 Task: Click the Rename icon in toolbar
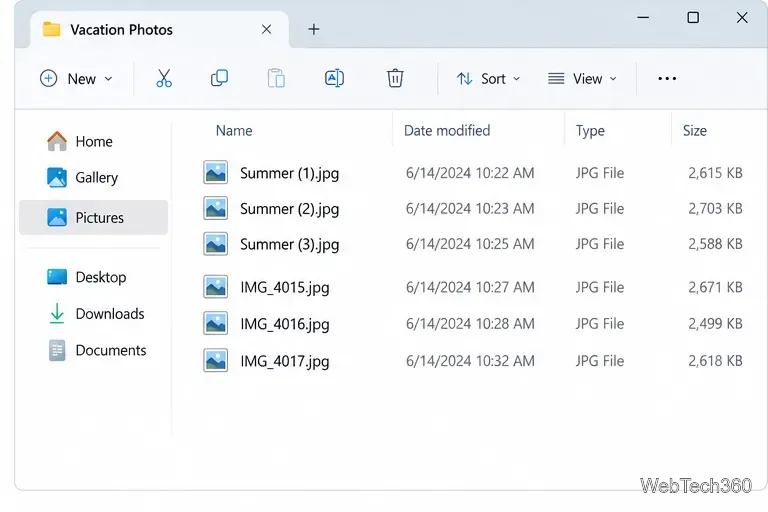coord(334,78)
